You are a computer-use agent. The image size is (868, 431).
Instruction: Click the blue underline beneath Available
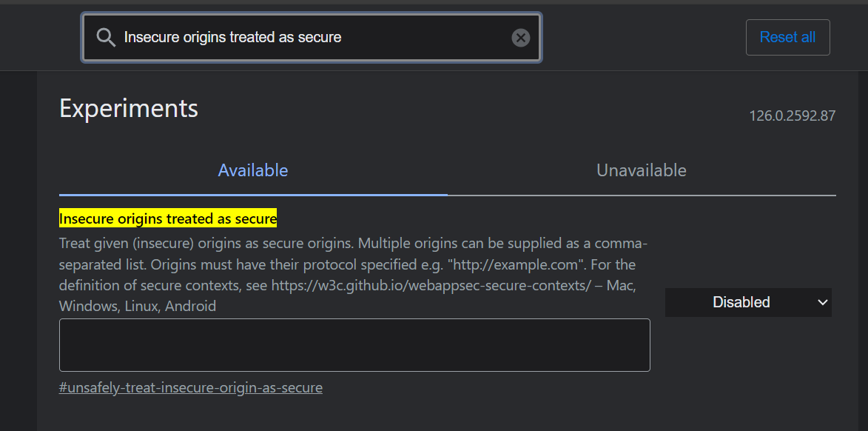point(253,195)
